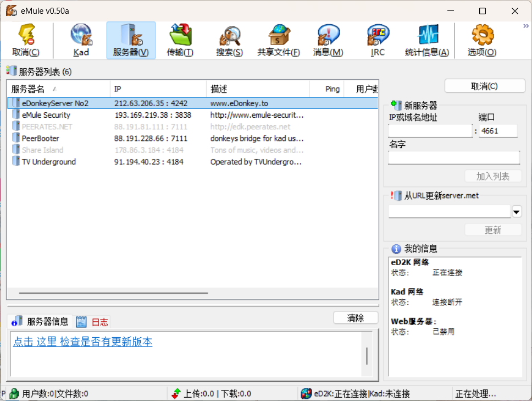This screenshot has height=401, width=532.
Task: Click the 正在处理... status entry
Action: pos(476,393)
